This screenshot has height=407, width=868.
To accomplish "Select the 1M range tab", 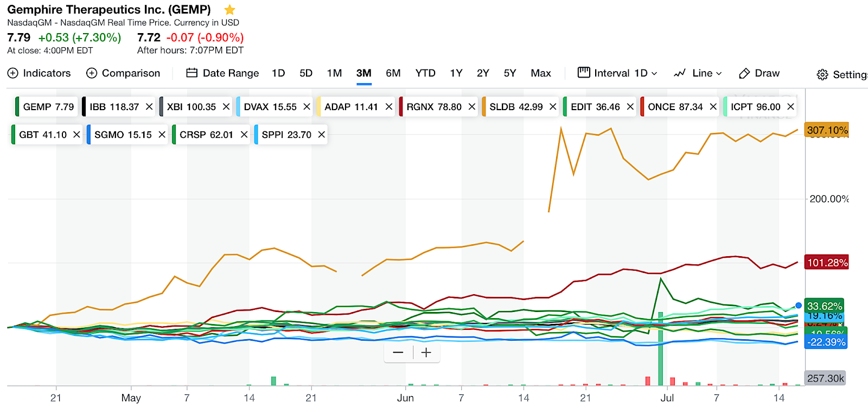I will [x=334, y=73].
